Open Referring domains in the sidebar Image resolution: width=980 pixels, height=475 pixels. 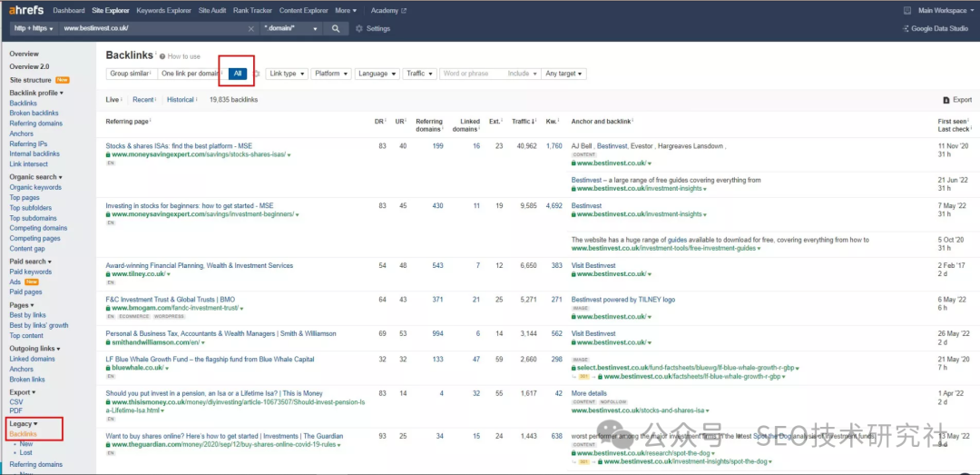coord(35,124)
